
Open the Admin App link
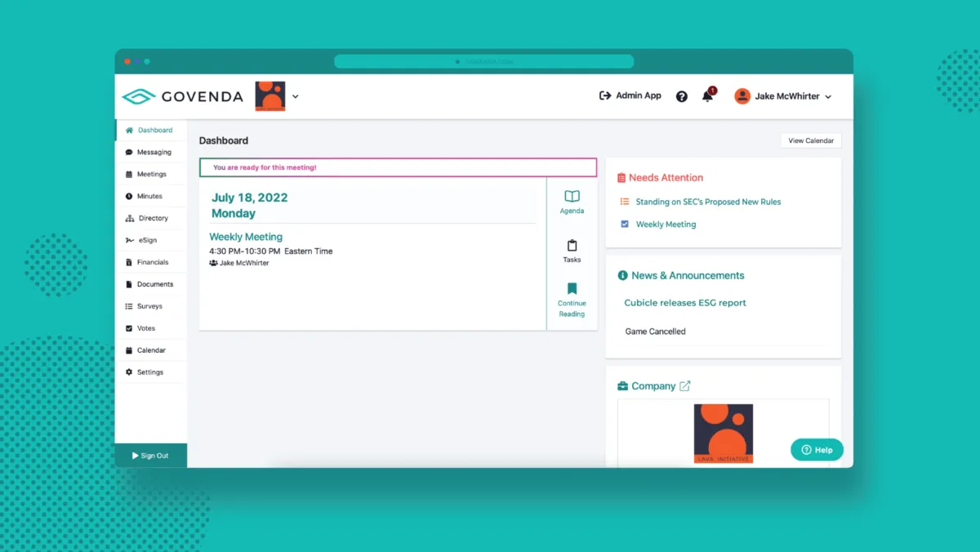pos(630,96)
